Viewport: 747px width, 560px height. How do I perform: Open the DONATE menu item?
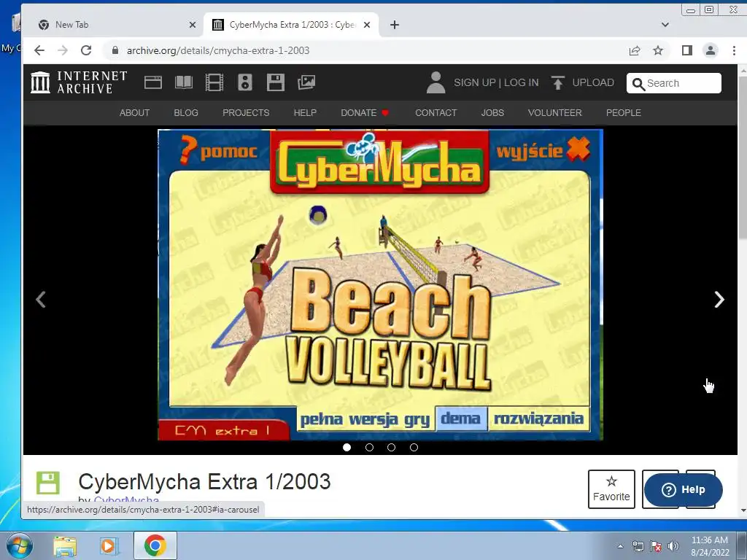click(x=365, y=113)
